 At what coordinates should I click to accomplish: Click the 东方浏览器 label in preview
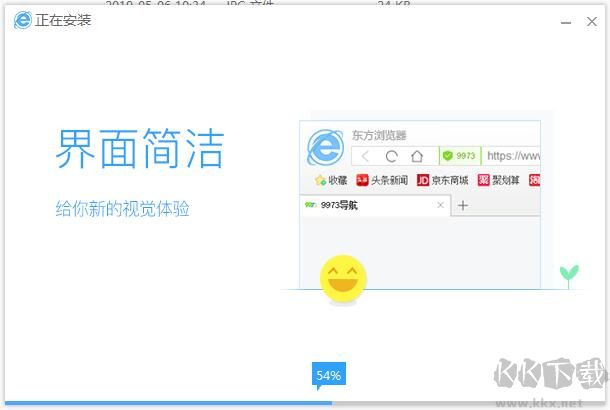coord(379,135)
